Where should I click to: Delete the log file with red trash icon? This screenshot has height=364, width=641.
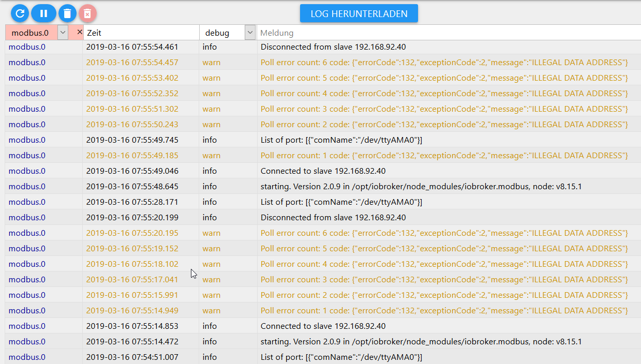(x=87, y=13)
